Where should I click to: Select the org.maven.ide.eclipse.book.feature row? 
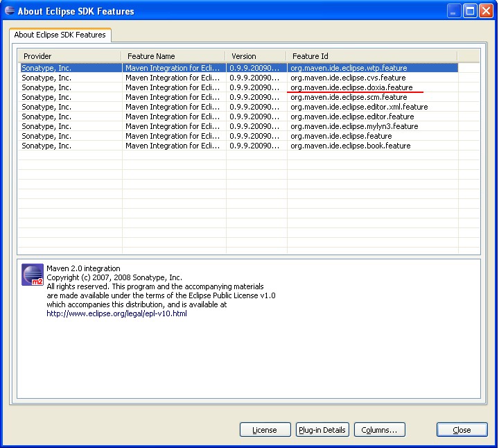click(238, 146)
